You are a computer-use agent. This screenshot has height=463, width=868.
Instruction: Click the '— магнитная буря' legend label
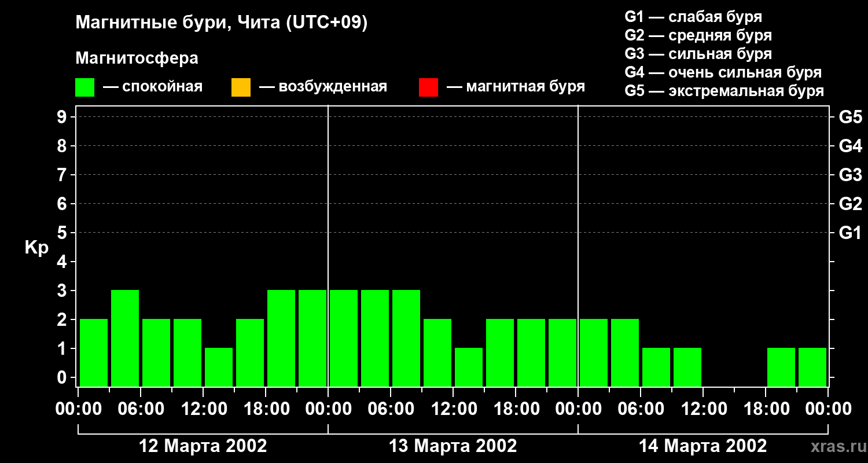click(516, 87)
